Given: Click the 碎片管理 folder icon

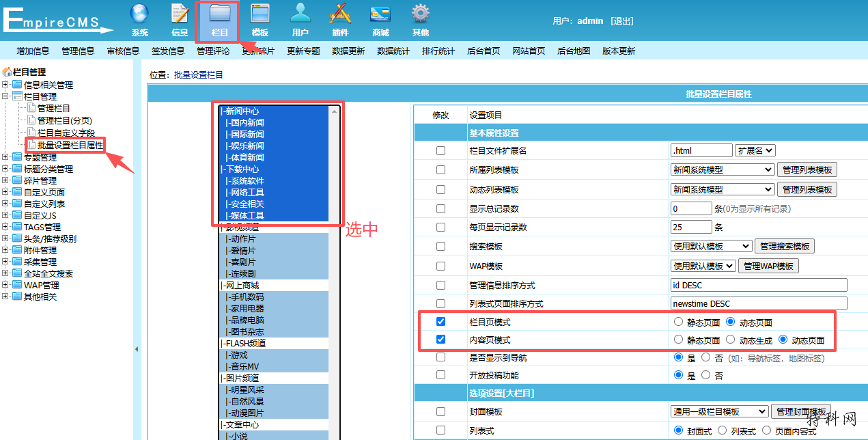Looking at the screenshot, I should 17,180.
